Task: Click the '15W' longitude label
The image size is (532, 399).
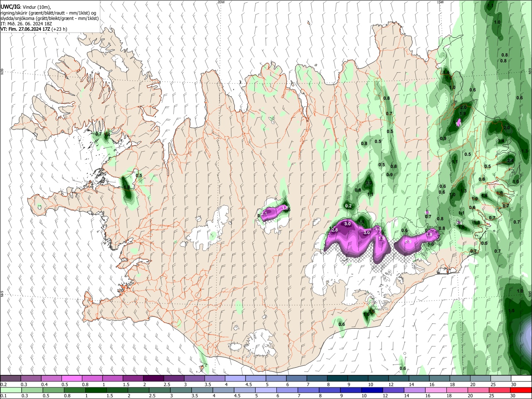Action: (x=440, y=2)
